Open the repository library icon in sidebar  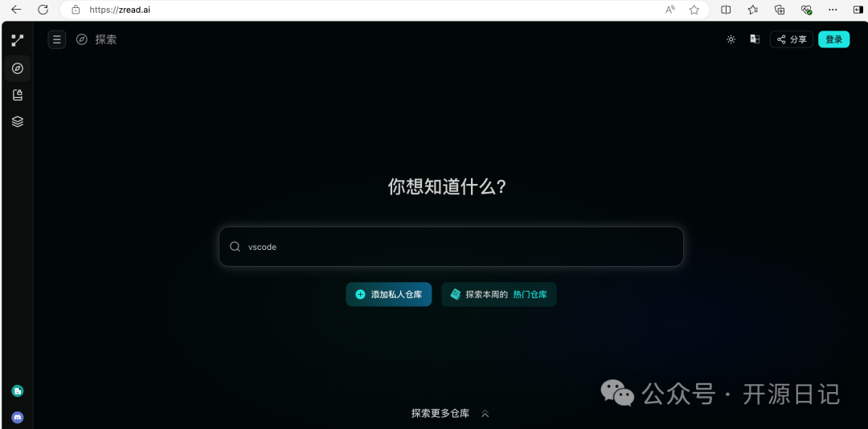pos(18,95)
